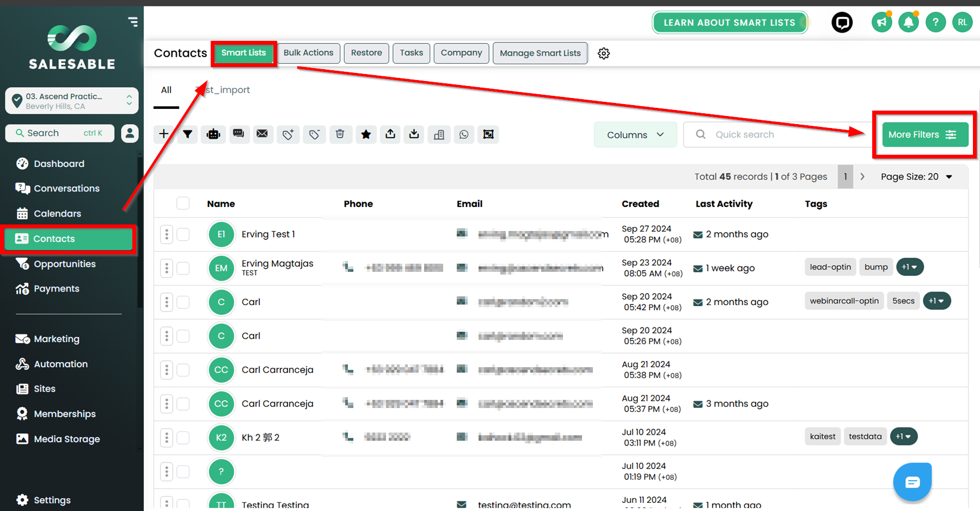Viewport: 980px width, 511px height.
Task: Select checkbox for Carl created 05:42 PM
Action: 183,302
